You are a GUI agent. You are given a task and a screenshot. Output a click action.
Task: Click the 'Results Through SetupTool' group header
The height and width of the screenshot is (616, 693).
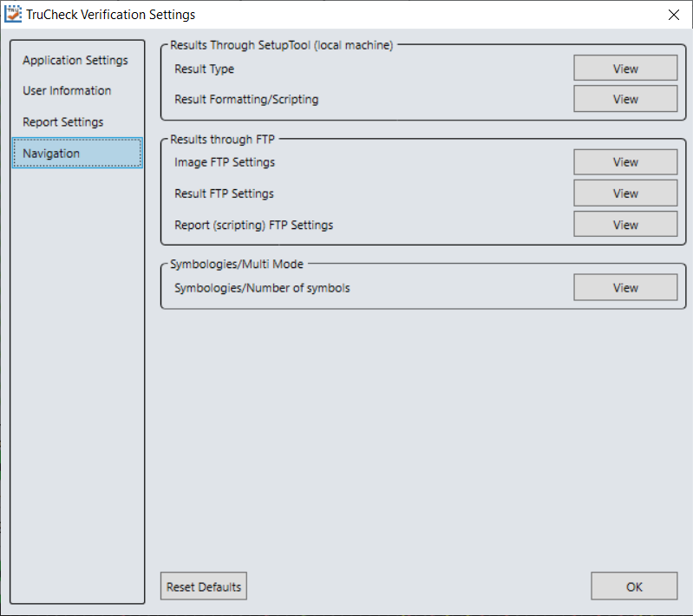point(281,45)
